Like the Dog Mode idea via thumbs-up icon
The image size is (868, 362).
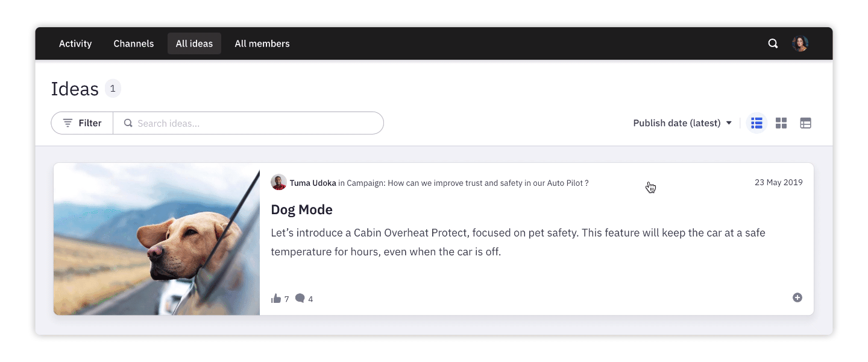[x=275, y=298]
